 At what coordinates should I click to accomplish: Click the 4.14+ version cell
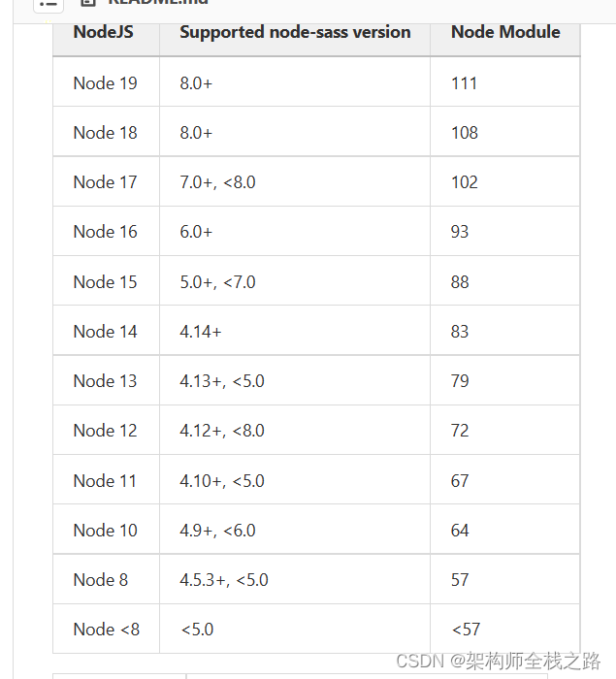tap(200, 332)
